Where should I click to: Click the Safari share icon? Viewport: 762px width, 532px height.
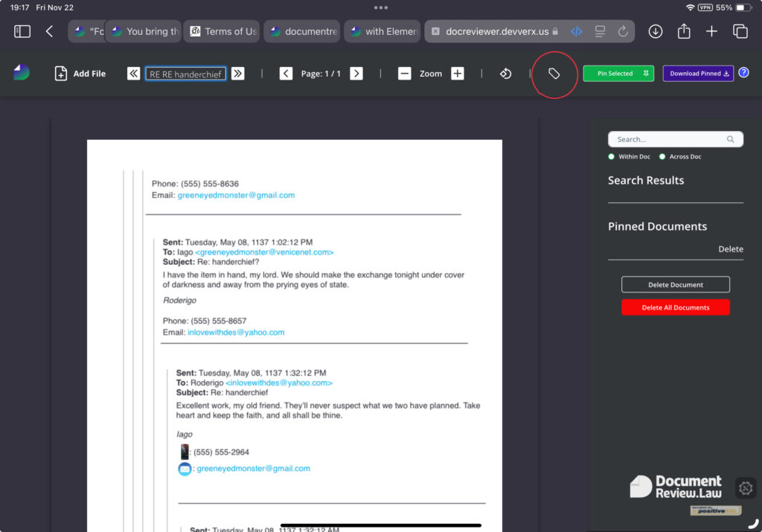click(684, 31)
